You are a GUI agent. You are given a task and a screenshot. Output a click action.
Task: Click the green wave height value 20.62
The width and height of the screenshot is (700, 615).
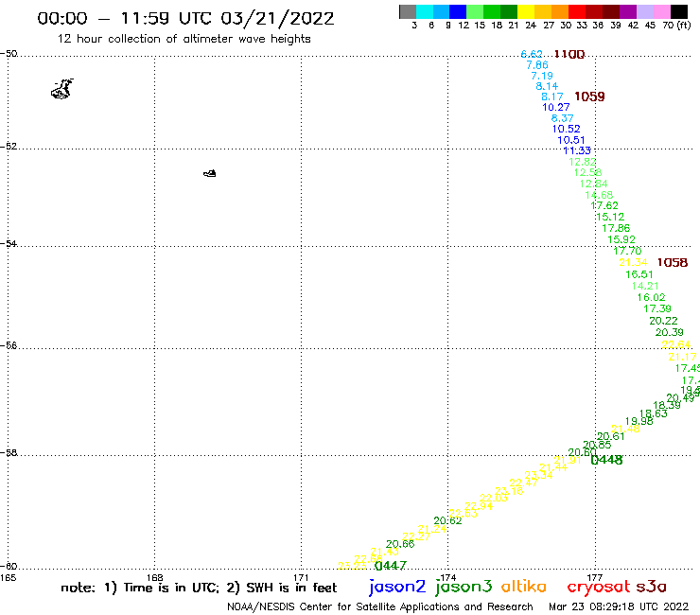447,520
